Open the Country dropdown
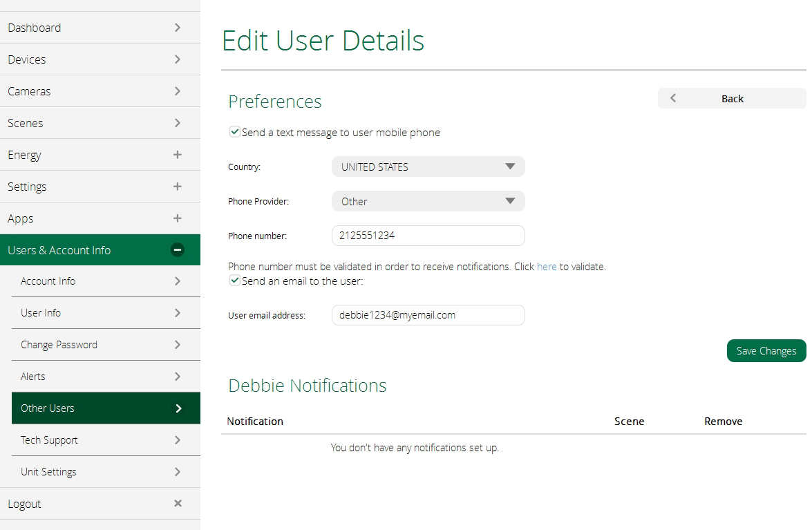The width and height of the screenshot is (812, 530). point(428,167)
